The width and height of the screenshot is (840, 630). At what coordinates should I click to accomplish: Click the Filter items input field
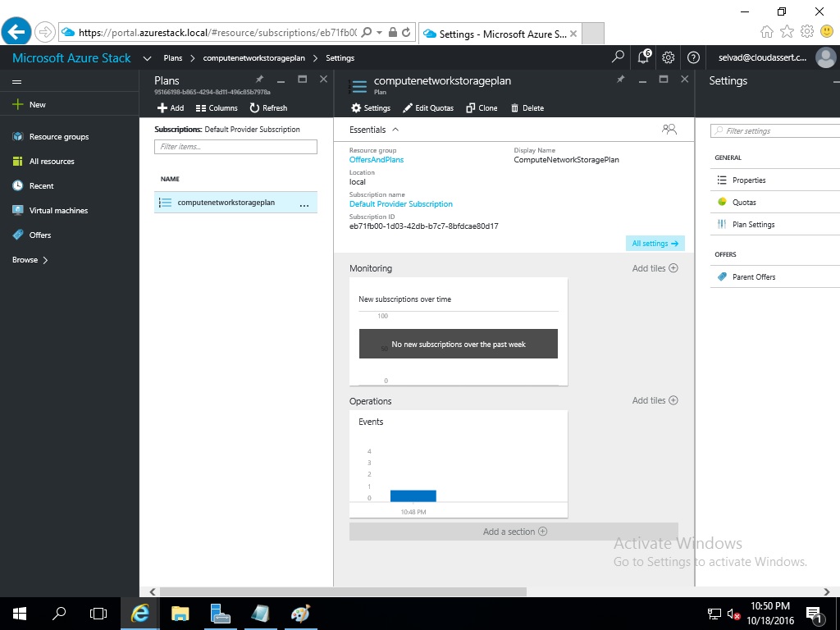(x=235, y=147)
